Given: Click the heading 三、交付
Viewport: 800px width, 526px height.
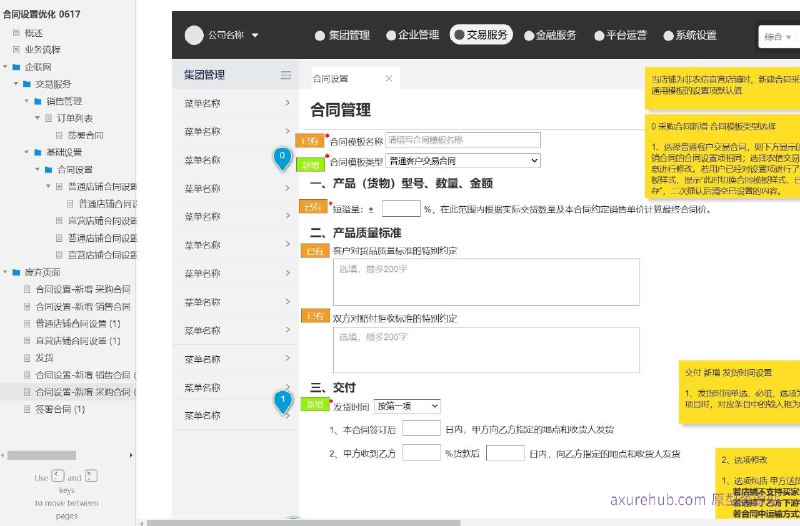Looking at the screenshot, I should (x=333, y=387).
